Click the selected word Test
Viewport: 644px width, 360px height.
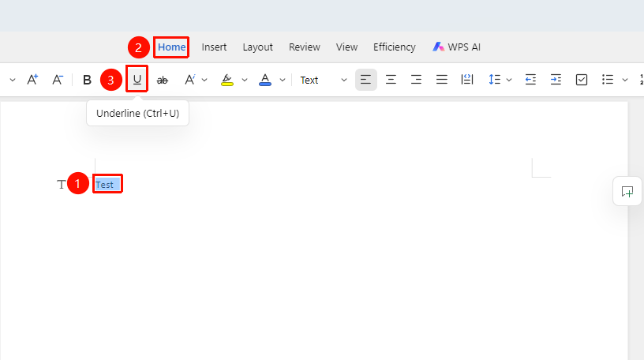click(105, 185)
